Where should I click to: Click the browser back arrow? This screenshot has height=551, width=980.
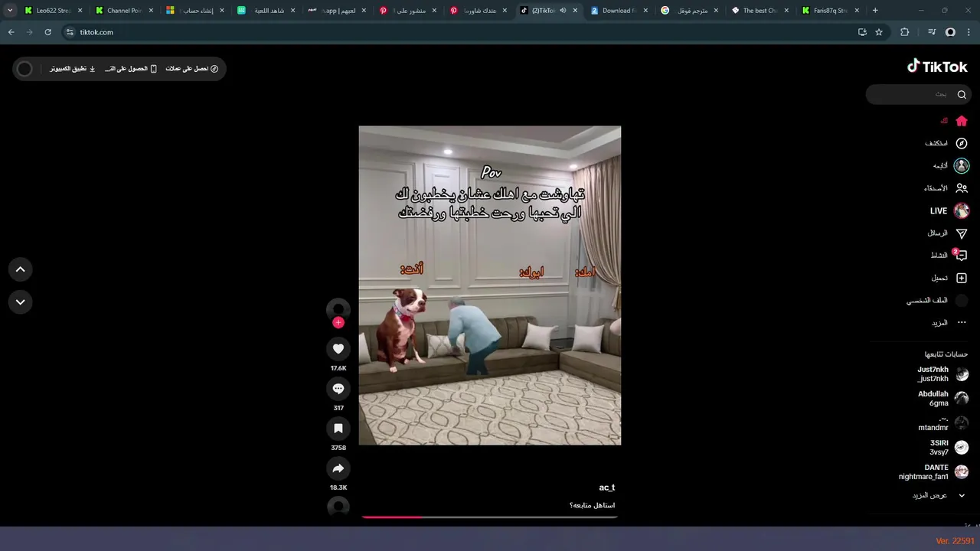(x=11, y=32)
